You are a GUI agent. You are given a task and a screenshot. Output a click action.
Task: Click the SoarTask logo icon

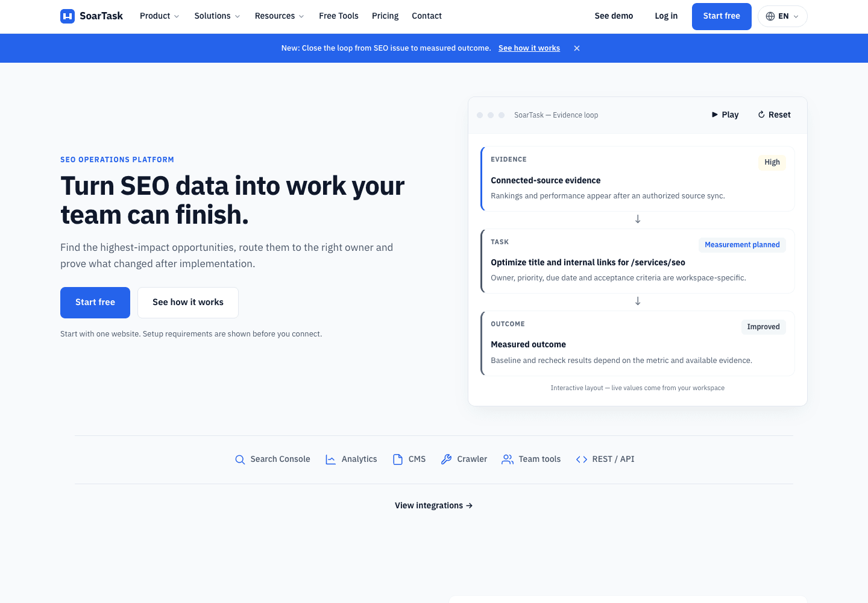tap(68, 16)
